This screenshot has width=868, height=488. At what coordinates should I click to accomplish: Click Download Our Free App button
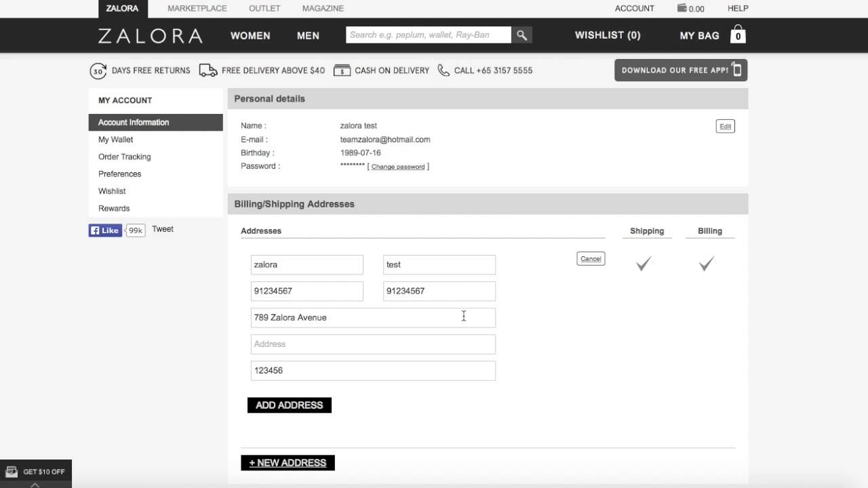pos(681,70)
